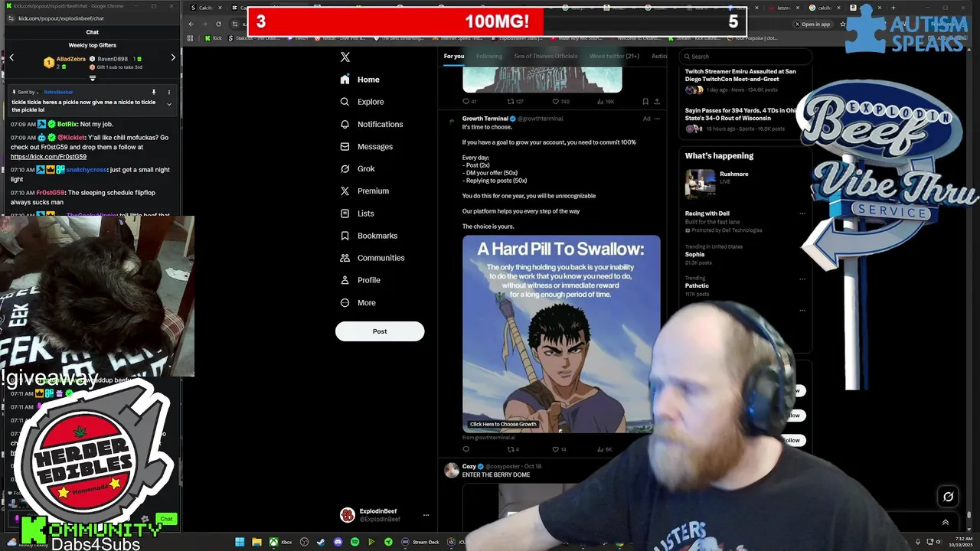980x551 pixels.
Task: Open kick.com/Fr0stG59 chat link
Action: click(48, 156)
